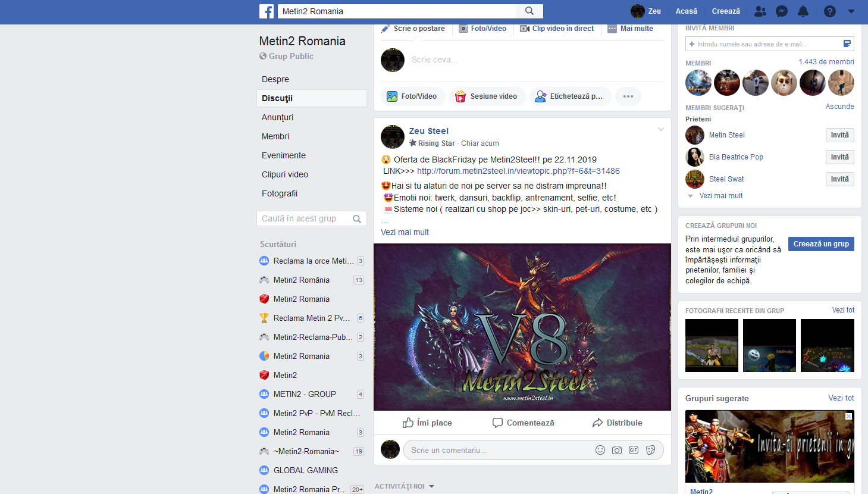Open the help question mark icon
Screen dimensions: 868x494
830,11
